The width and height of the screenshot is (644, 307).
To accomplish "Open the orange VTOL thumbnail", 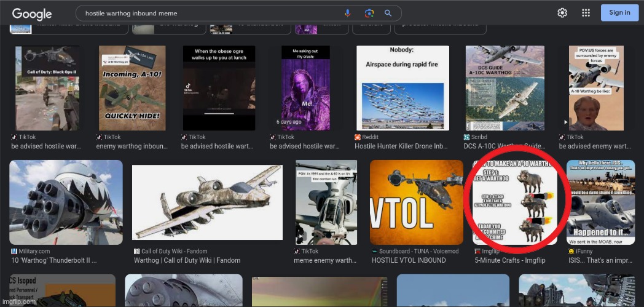I will (x=417, y=202).
